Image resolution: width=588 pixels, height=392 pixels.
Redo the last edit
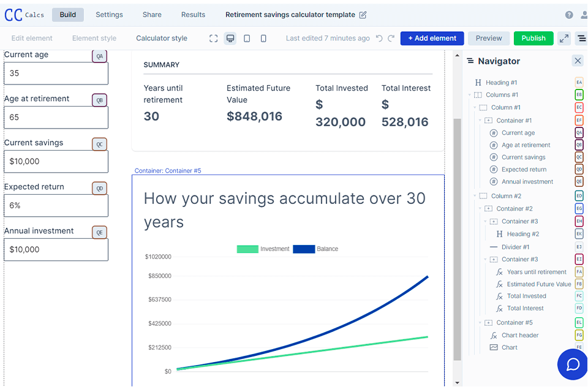(x=391, y=38)
